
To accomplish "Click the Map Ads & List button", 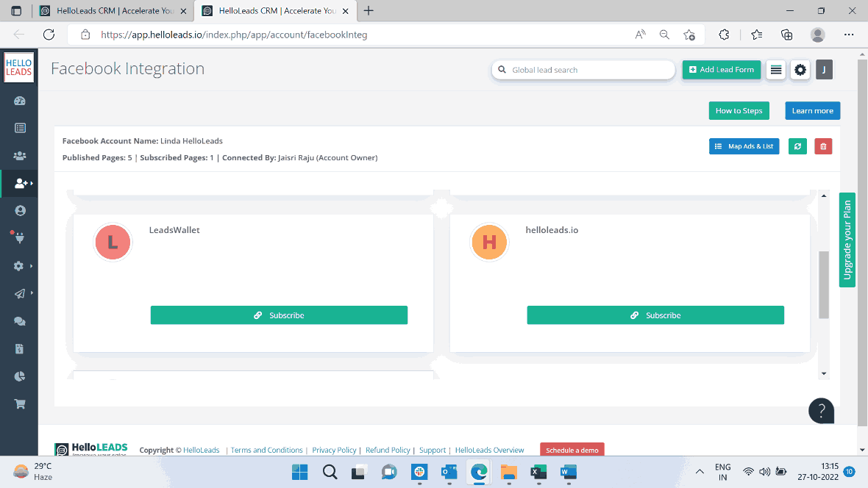I will click(x=744, y=146).
